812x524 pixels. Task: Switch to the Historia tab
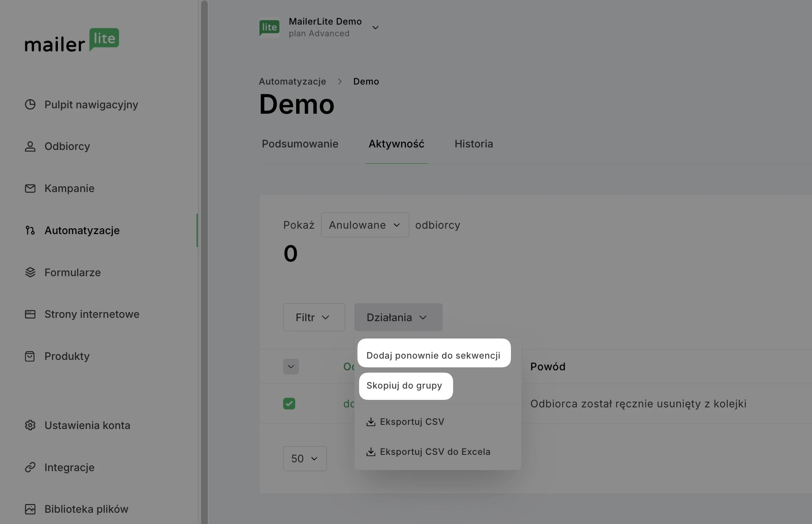[x=473, y=144]
